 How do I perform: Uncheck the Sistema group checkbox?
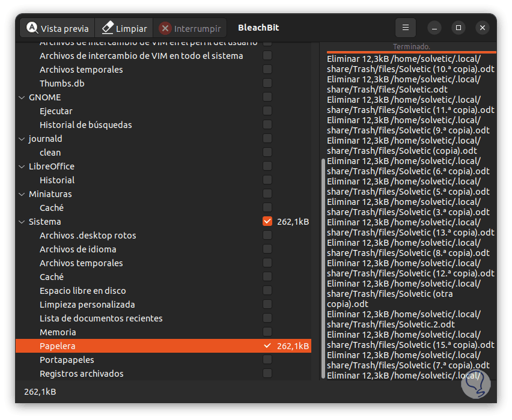click(x=267, y=222)
